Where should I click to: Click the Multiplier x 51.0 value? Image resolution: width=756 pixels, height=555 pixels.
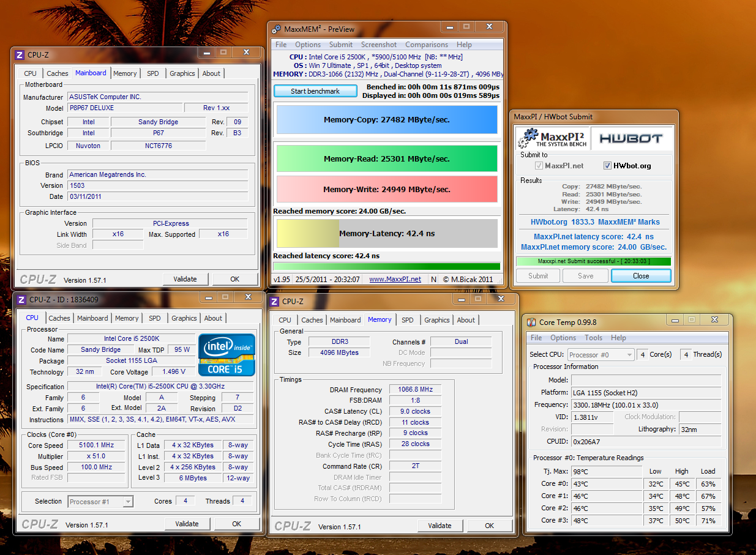pyautogui.click(x=96, y=456)
